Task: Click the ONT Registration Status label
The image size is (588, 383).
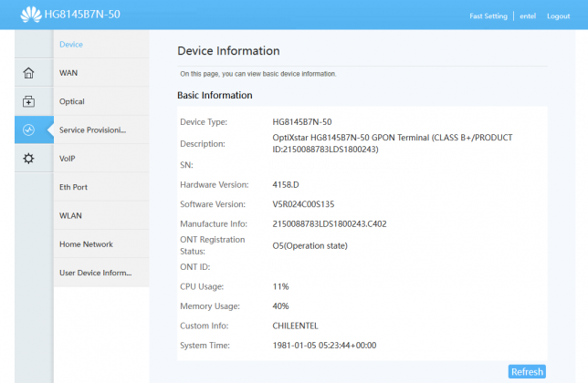Action: (x=212, y=245)
